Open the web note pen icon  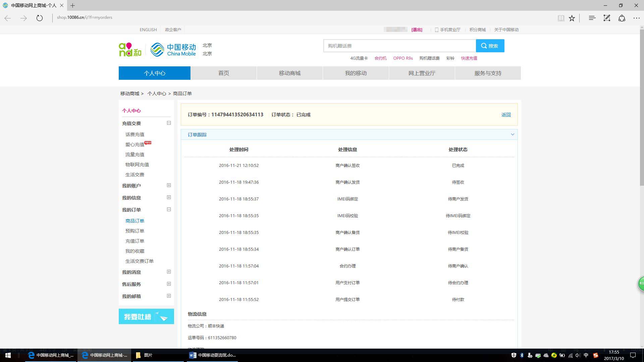[607, 18]
